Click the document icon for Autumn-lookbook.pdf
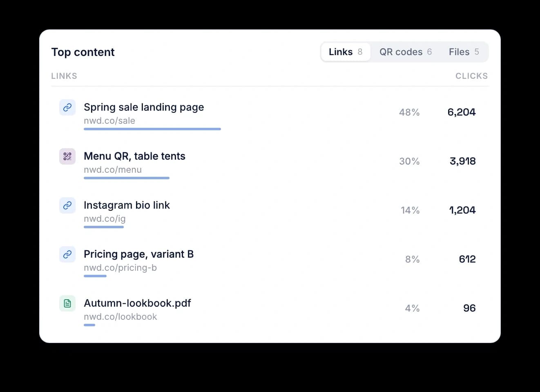The height and width of the screenshot is (392, 540). tap(67, 303)
